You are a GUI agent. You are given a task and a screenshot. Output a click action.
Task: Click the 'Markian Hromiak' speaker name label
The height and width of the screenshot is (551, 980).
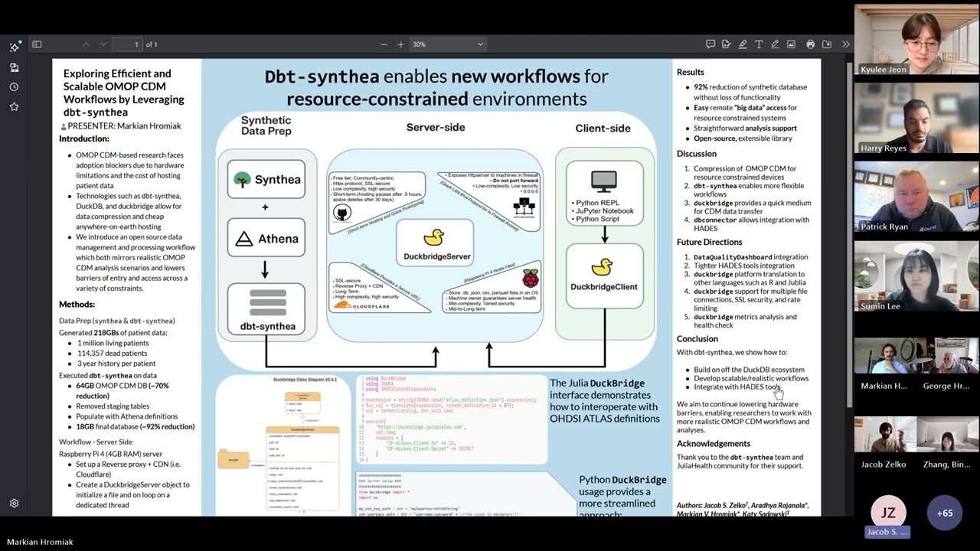coord(40,542)
